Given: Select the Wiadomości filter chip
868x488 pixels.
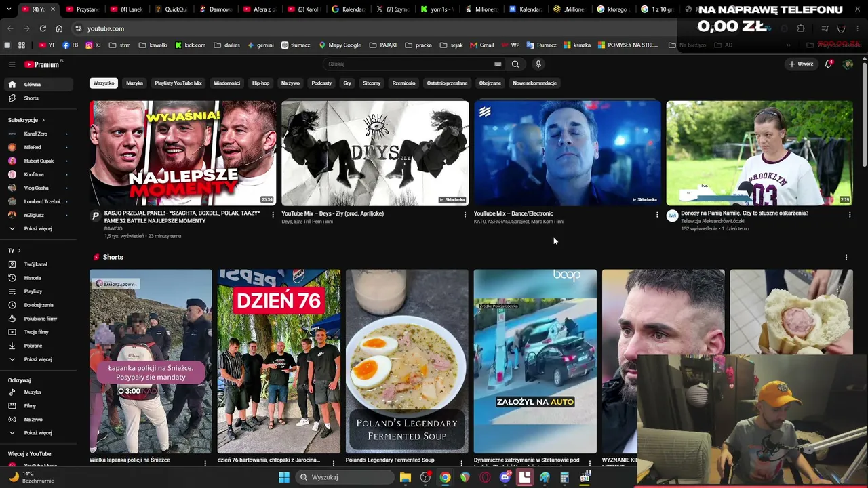Looking at the screenshot, I should click(x=226, y=83).
